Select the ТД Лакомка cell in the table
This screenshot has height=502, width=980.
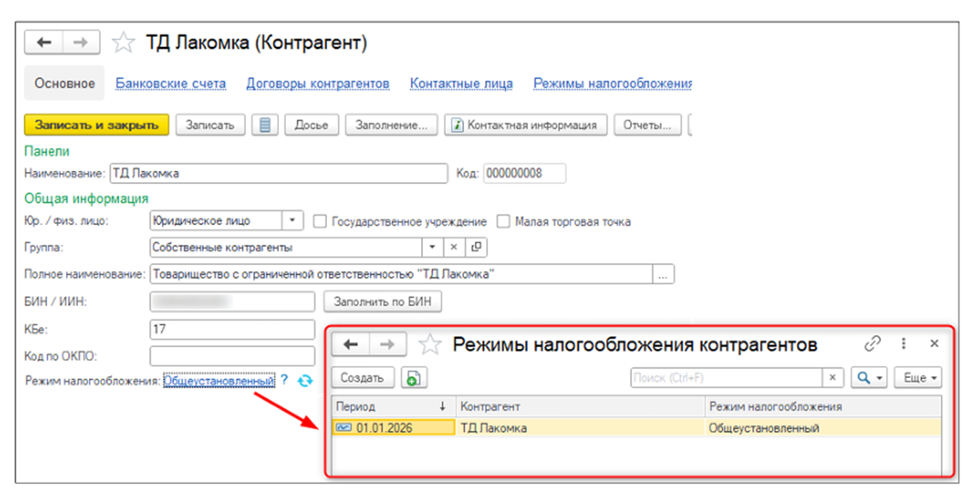click(580, 428)
